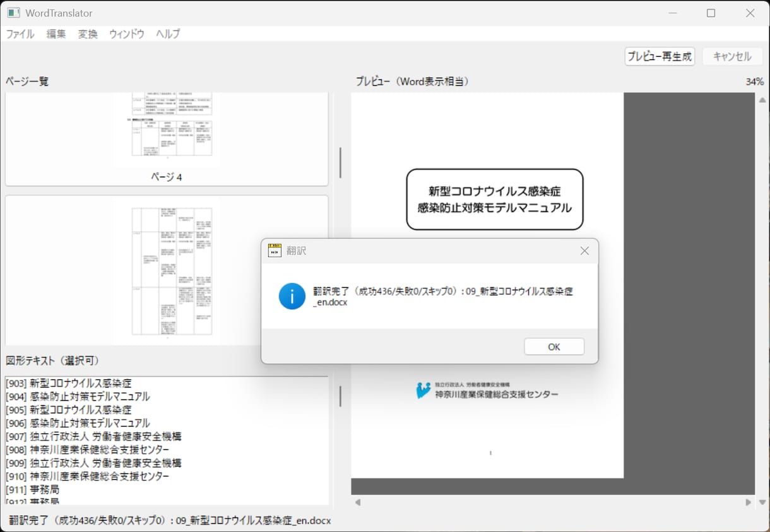Select row [907] 独立行政法人 労働者健康安全機構
This screenshot has height=532, width=770.
167,436
